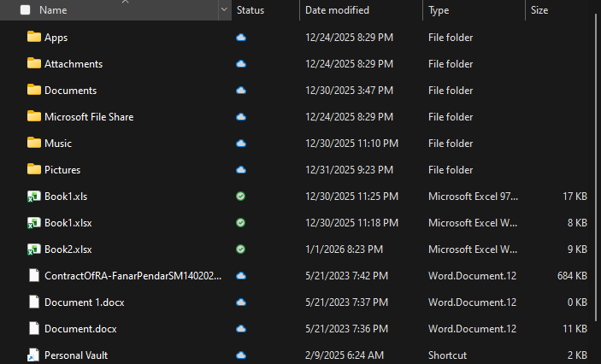Click cloud status icon for Pictures folder
The image size is (601, 364).
[x=241, y=170]
